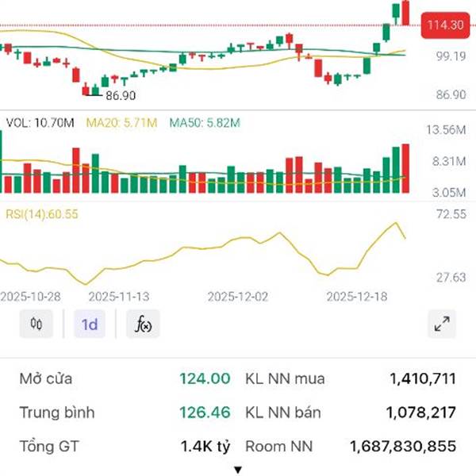The height and width of the screenshot is (476, 476).
Task: Tap the RSI(14):60.55 indicator label
Action: pos(42,214)
